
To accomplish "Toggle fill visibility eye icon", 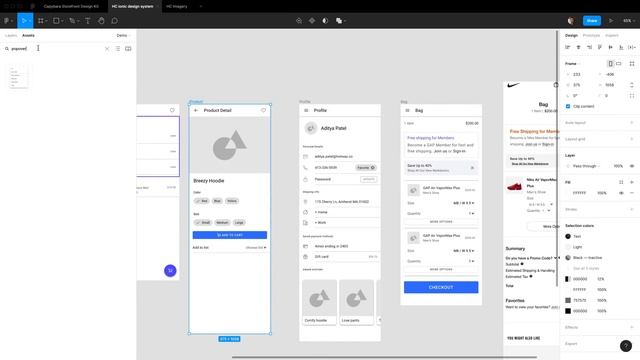I will [621, 193].
